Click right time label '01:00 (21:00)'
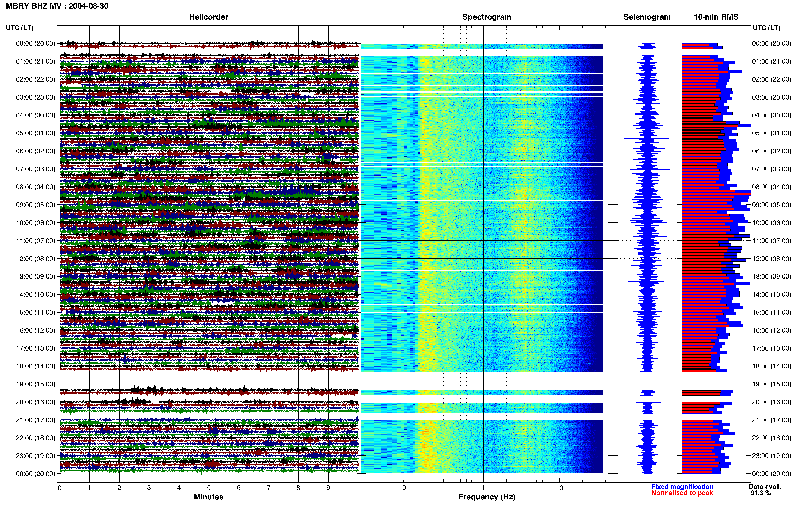The height and width of the screenshot is (508, 812). tap(772, 61)
